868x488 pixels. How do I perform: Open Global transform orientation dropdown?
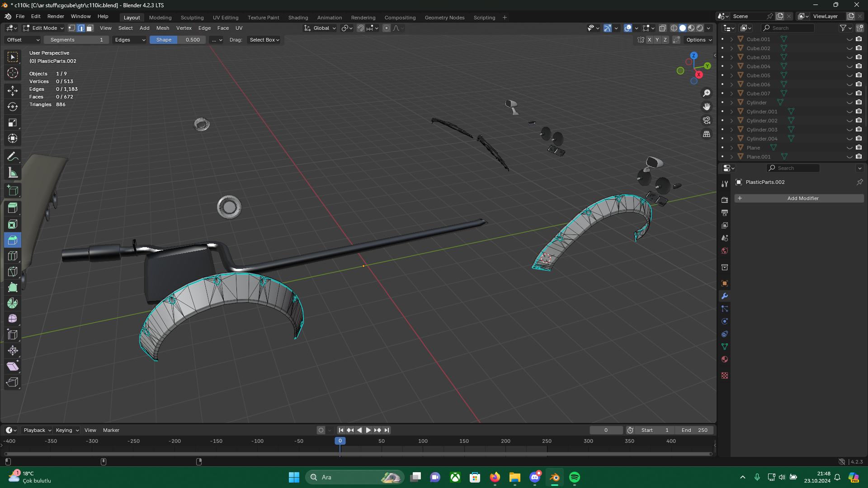pos(321,28)
